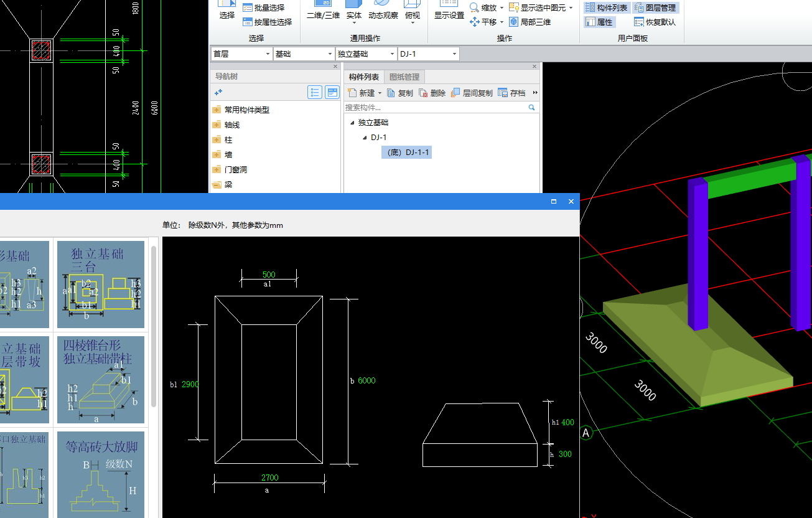Image resolution: width=812 pixels, height=518 pixels.
Task: Choose 四棱锥台形独立基础带柱 template thumbnail
Action: click(101, 380)
